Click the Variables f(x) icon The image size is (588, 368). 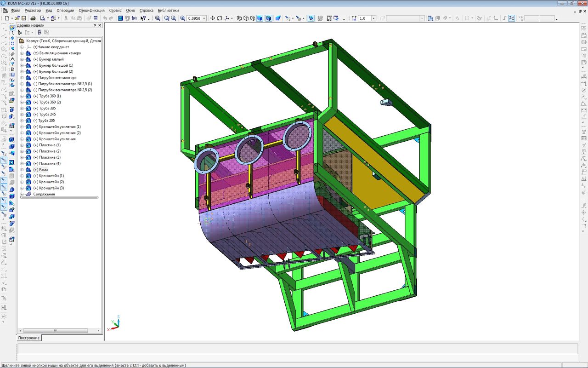[134, 18]
